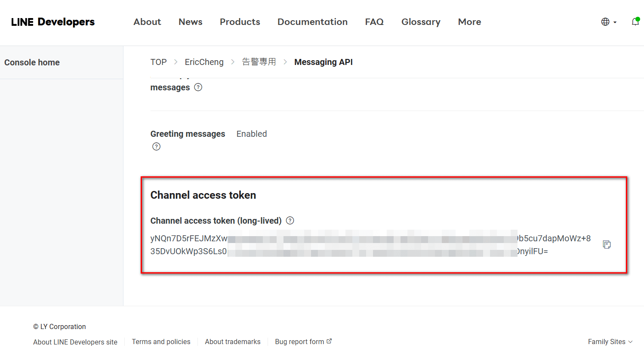Click help icon beside Channel access token (long-lived)

[290, 221]
